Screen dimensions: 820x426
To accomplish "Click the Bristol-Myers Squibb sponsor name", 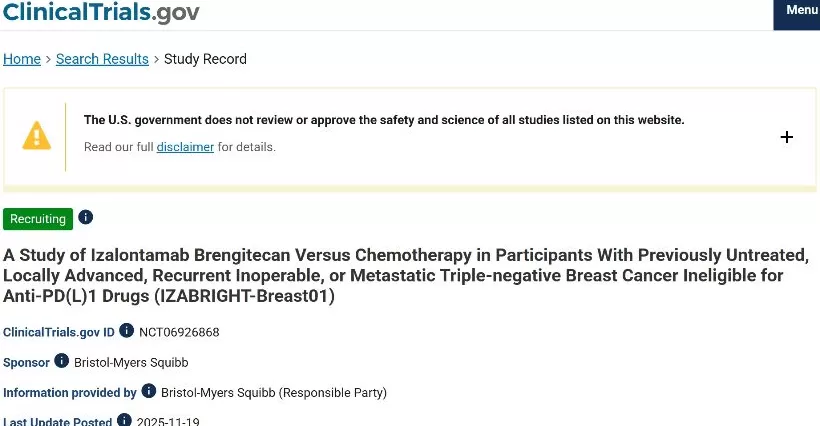I will click(131, 362).
